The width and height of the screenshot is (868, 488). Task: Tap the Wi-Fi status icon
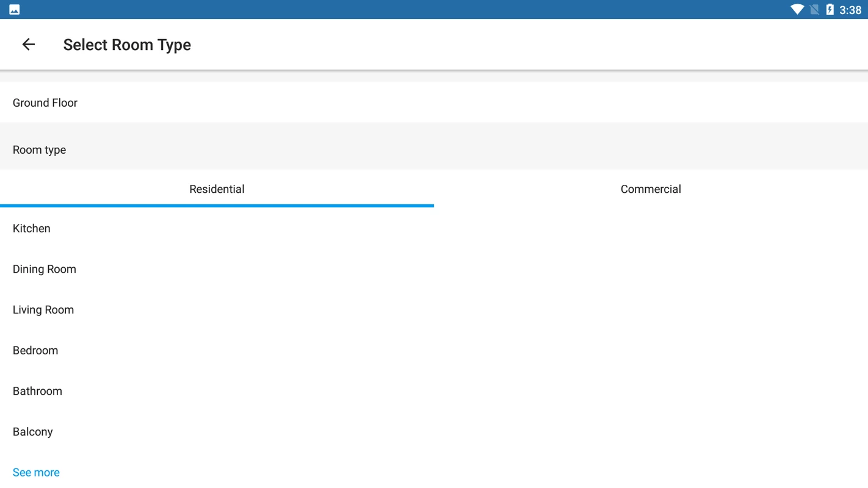(797, 10)
